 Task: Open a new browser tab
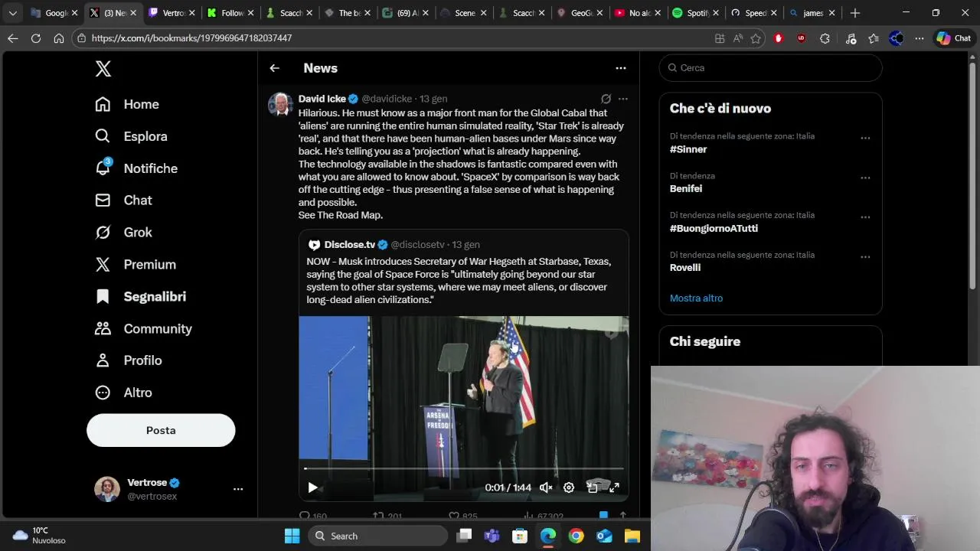(x=855, y=13)
